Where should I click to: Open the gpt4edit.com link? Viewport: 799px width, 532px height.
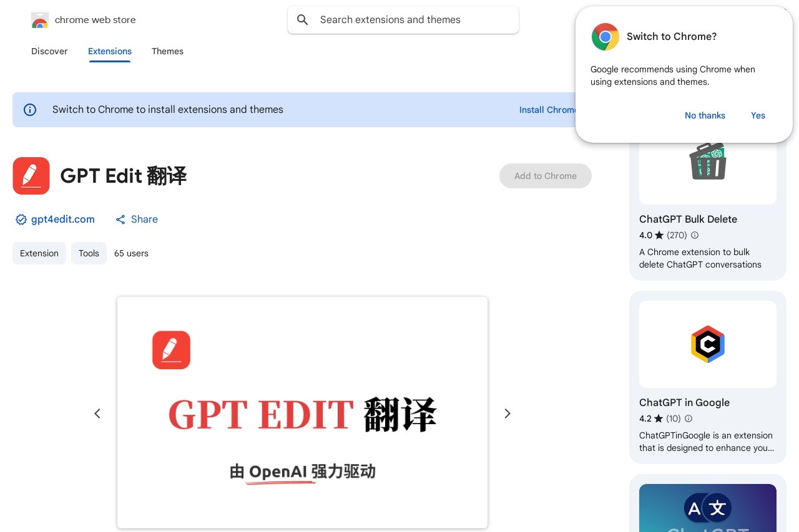pos(63,220)
